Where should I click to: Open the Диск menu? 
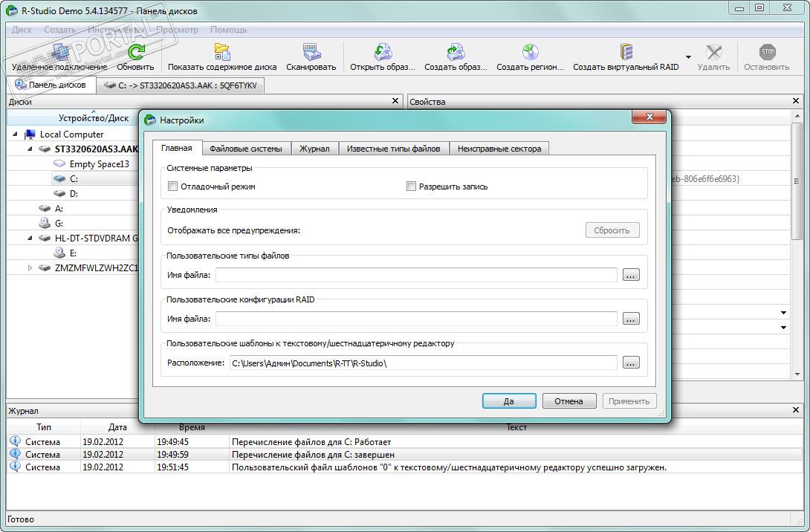click(x=22, y=30)
